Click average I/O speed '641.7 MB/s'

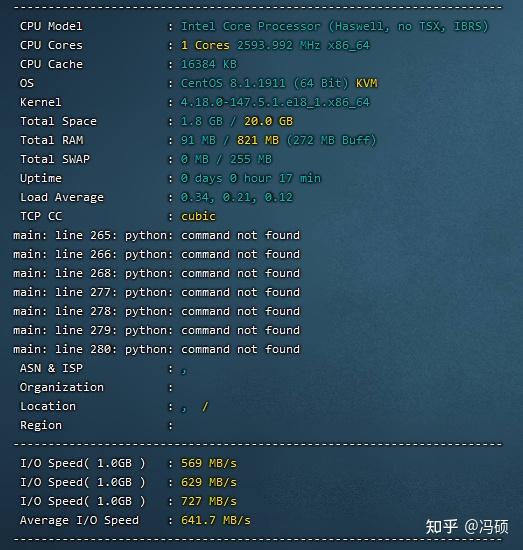(216, 520)
